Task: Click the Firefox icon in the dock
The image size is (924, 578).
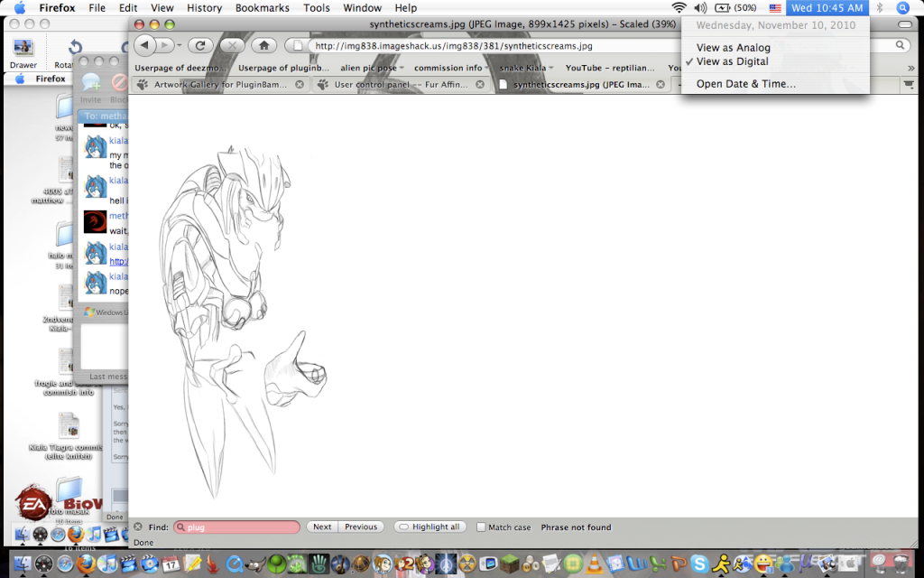Action: pyautogui.click(x=86, y=564)
